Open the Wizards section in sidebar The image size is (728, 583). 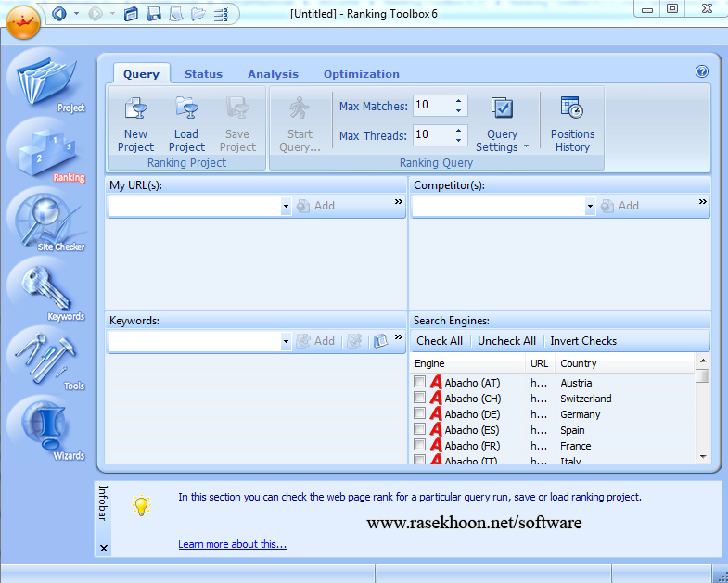47,430
